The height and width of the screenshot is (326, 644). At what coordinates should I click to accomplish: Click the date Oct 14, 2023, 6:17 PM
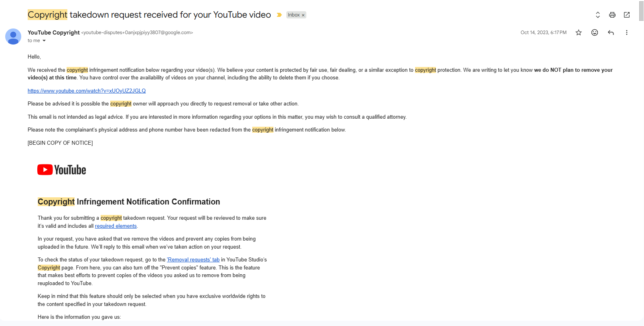(x=543, y=32)
